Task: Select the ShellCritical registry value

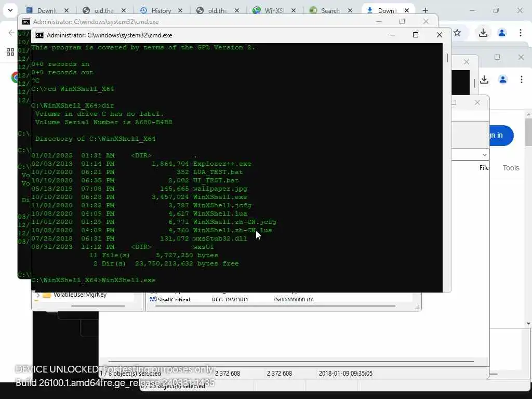Action: [174, 300]
